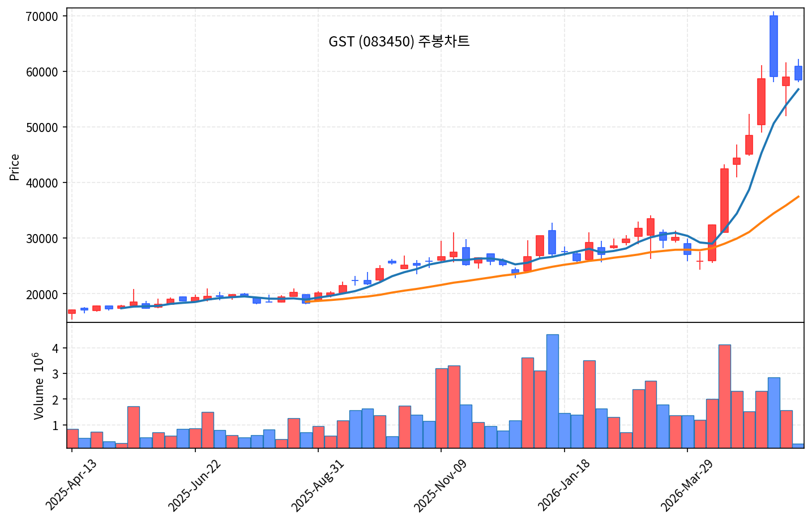Image resolution: width=812 pixels, height=523 pixels.
Task: Click the 30000 price tick label
Action: coord(43,239)
